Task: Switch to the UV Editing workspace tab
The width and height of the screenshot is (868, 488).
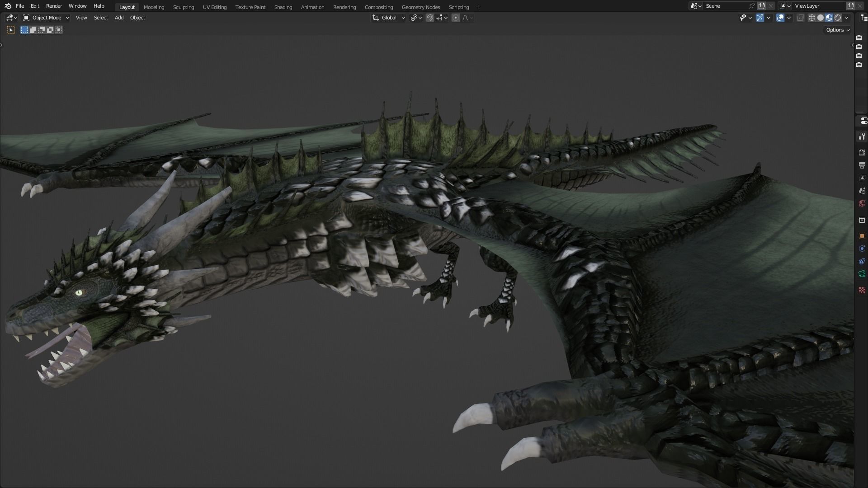Action: click(215, 7)
